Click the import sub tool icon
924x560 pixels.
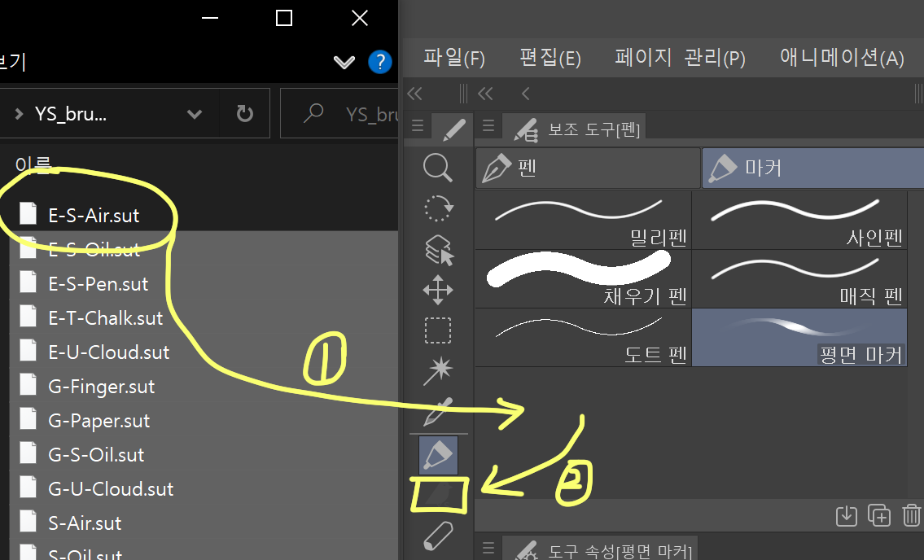coord(846,516)
